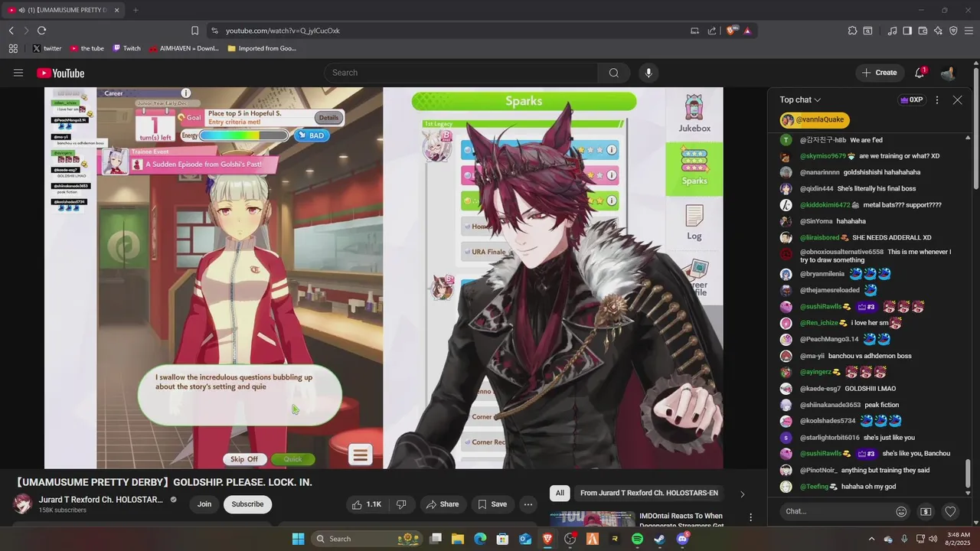Switch to the UMAMUSUME browser tab
Viewport: 980px width, 551px height.
pos(64,10)
